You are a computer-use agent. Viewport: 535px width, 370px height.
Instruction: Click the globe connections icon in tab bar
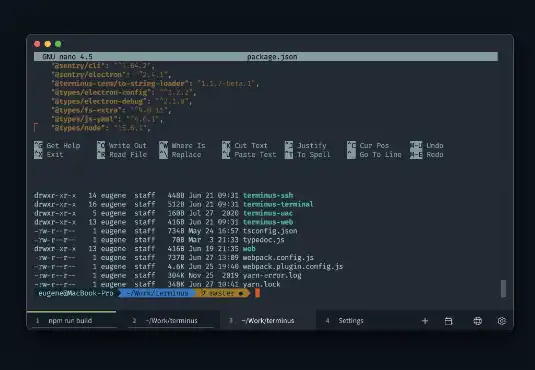(478, 321)
